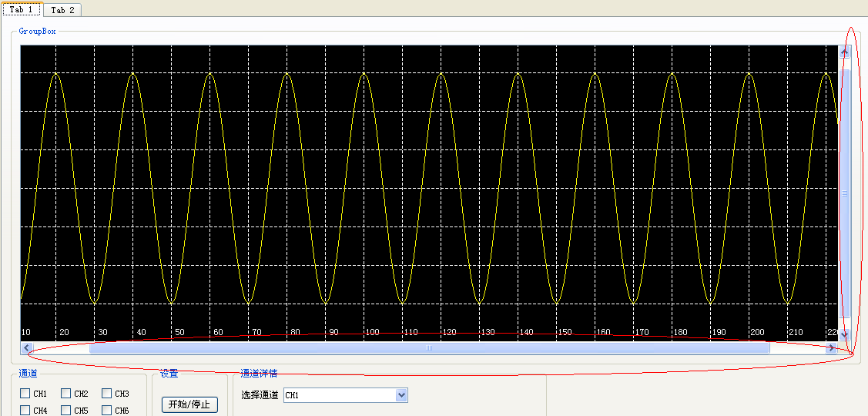
Task: Enable the CH1 channel checkbox
Action: (25, 394)
